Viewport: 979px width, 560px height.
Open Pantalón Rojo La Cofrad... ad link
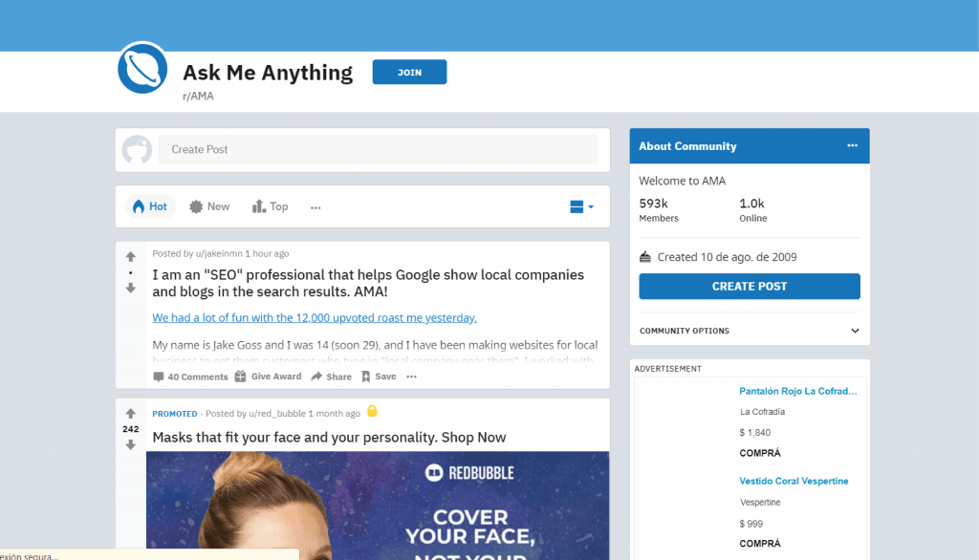[x=798, y=391]
